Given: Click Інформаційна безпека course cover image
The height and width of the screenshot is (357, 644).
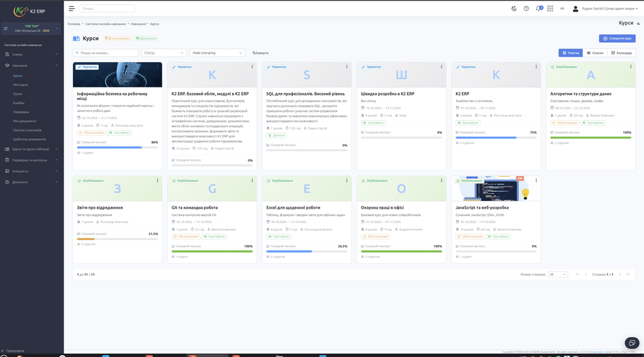Looking at the screenshot, I should tap(118, 75).
